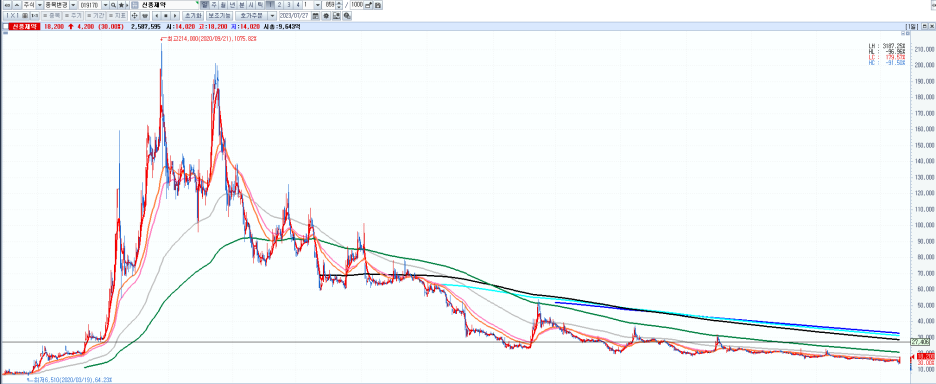Click the left arrow playback button
This screenshot has width=936, height=384.
pos(156,16)
